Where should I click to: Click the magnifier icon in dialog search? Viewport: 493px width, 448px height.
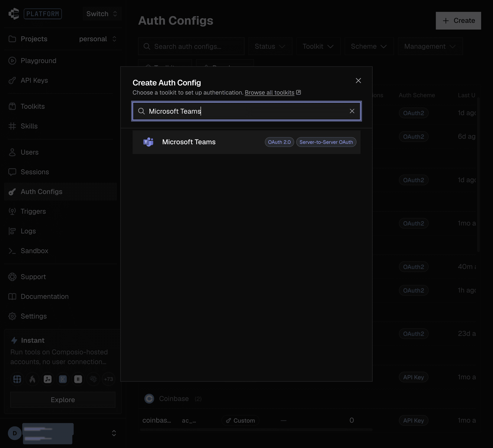(141, 111)
